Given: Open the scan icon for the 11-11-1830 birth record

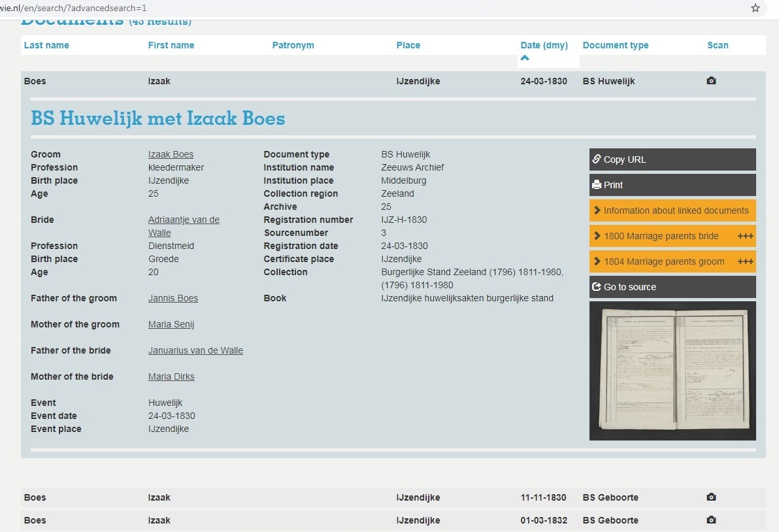Looking at the screenshot, I should 711,497.
